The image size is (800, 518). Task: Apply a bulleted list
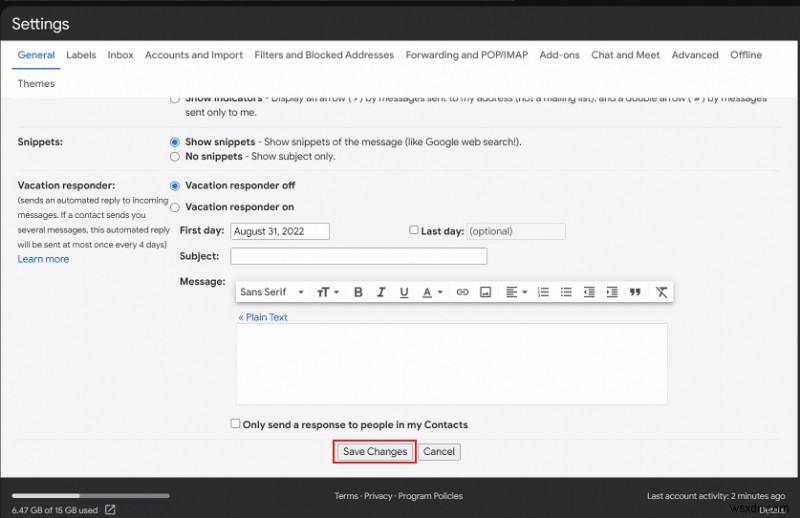[566, 292]
